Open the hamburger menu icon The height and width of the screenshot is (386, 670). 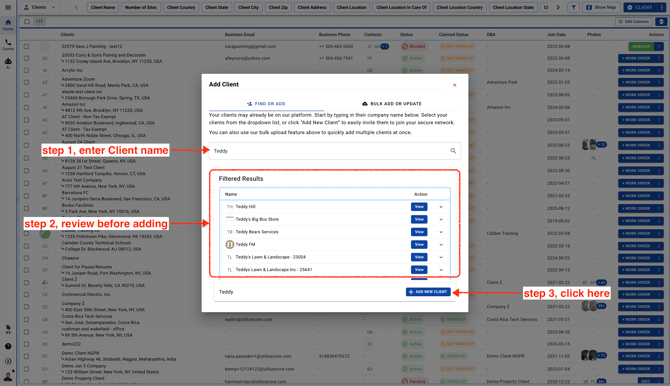point(8,7)
